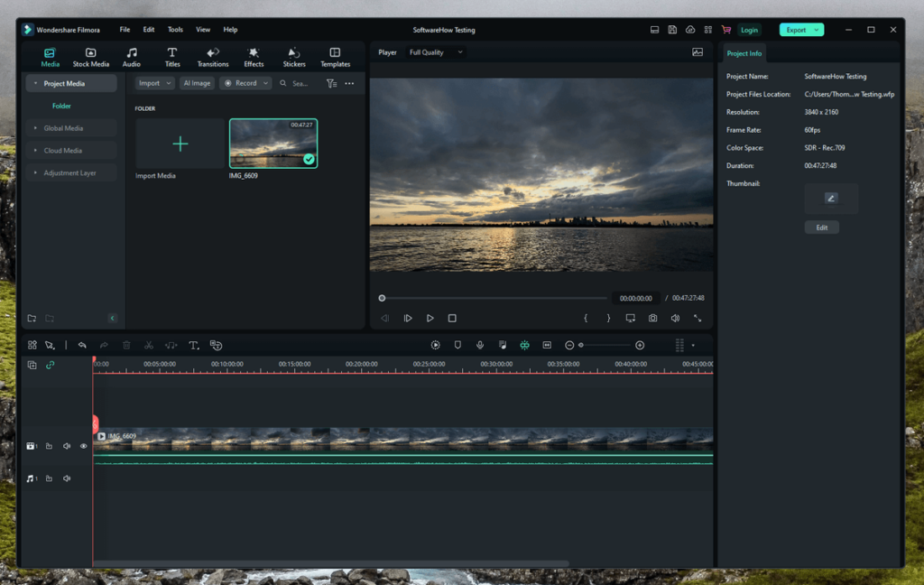Screen dimensions: 924x585
Task: Click the next frame play button
Action: click(408, 319)
